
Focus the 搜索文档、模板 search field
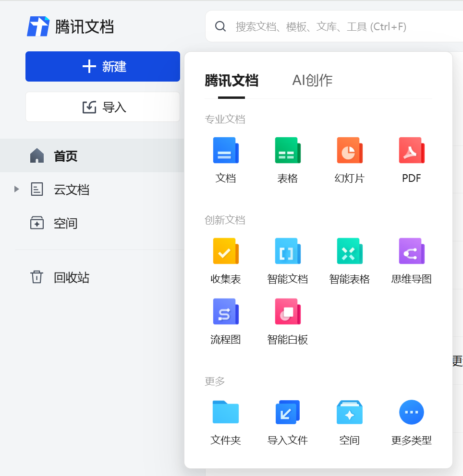[334, 26]
